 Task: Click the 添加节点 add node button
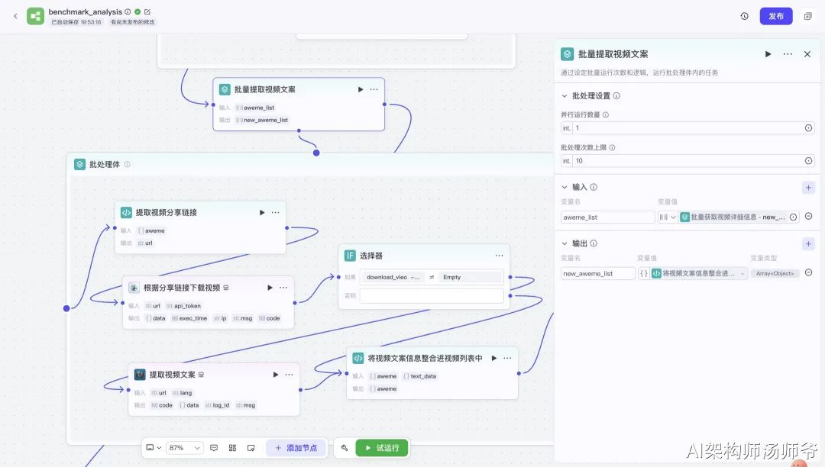coord(296,448)
